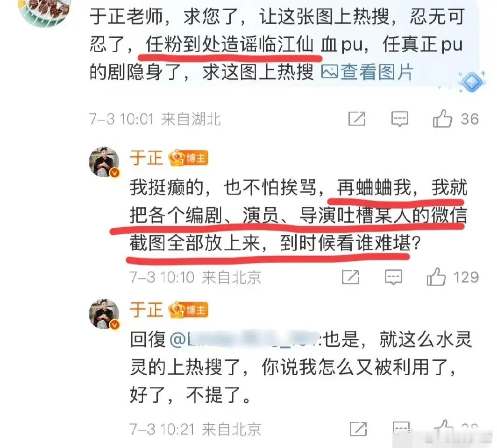Screen dimensions: 497x448
Task: Open comment text 我挺癫的，也不怕挨骂
Action: 223,188
